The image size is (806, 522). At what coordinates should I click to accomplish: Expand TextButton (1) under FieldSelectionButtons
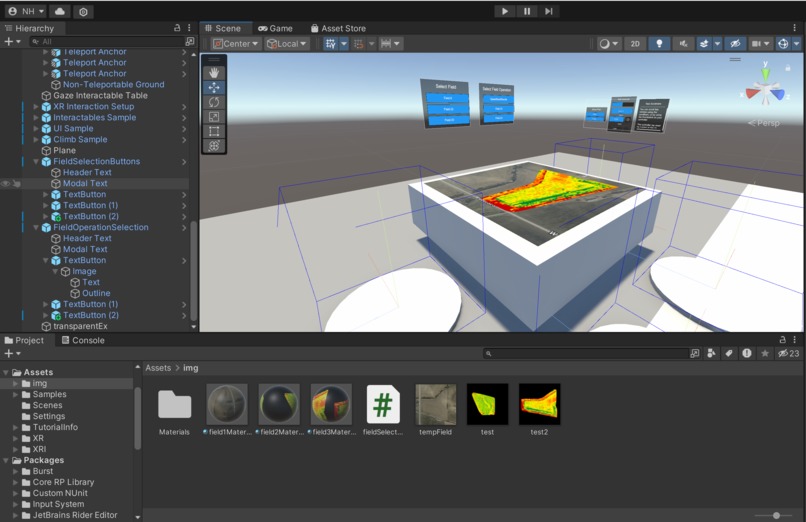(45, 205)
